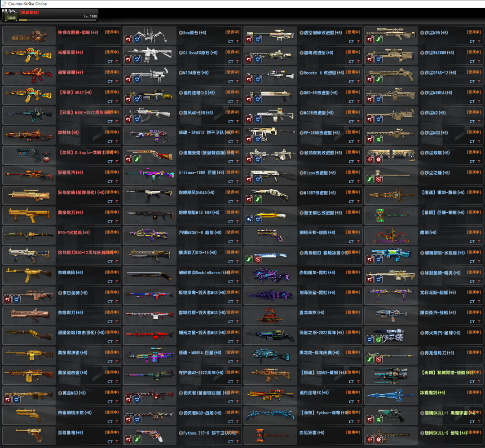Click the 咆哮飓风StG44 (+8) name

[196, 193]
